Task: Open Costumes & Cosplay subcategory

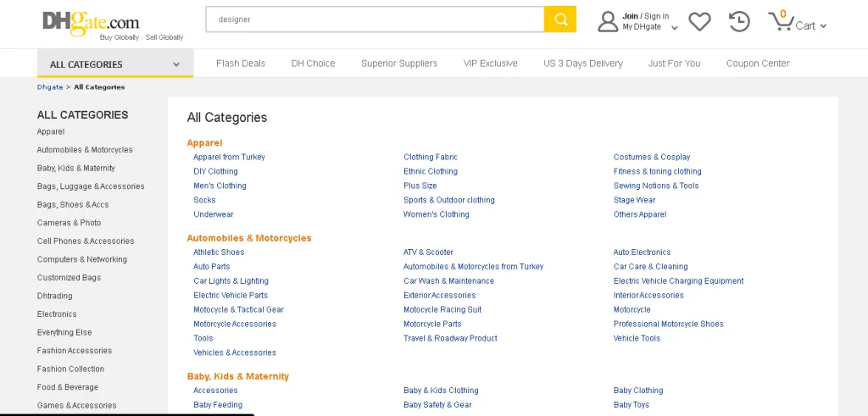Action: 652,157
